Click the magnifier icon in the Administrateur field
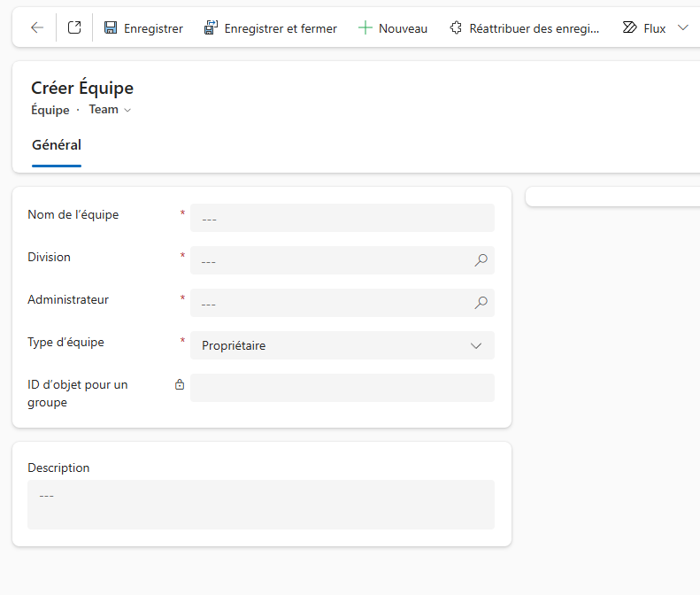 pyautogui.click(x=481, y=303)
